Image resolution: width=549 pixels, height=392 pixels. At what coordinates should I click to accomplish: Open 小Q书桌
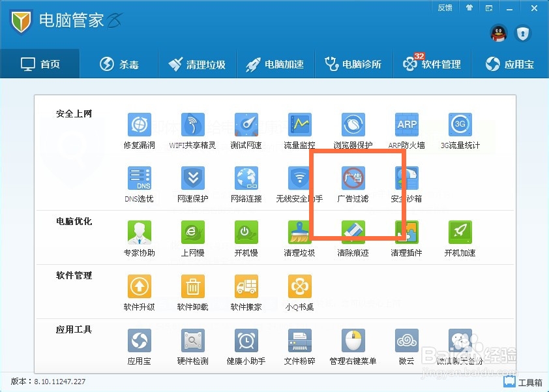tap(299, 293)
